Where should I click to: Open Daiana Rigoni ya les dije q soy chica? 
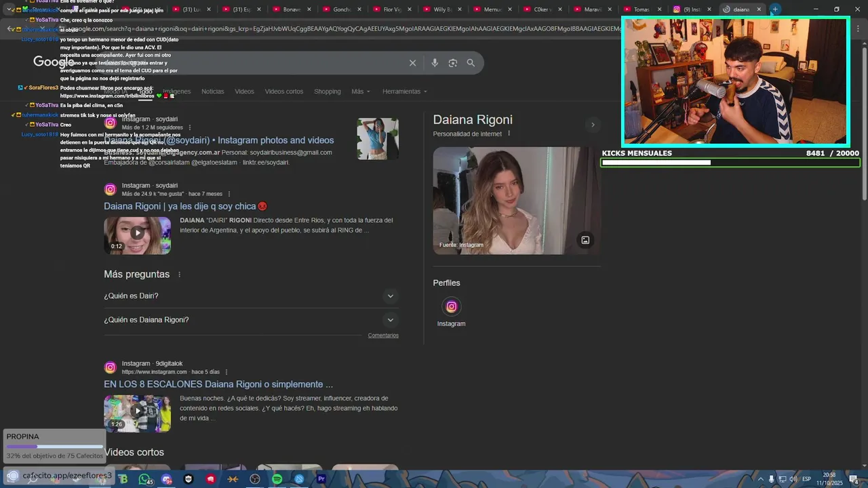[x=185, y=206]
